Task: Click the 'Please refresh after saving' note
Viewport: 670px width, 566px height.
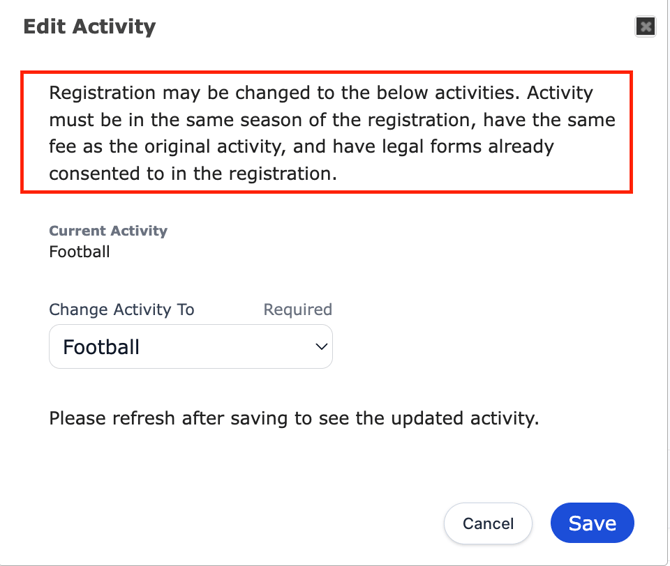Action: pos(294,418)
